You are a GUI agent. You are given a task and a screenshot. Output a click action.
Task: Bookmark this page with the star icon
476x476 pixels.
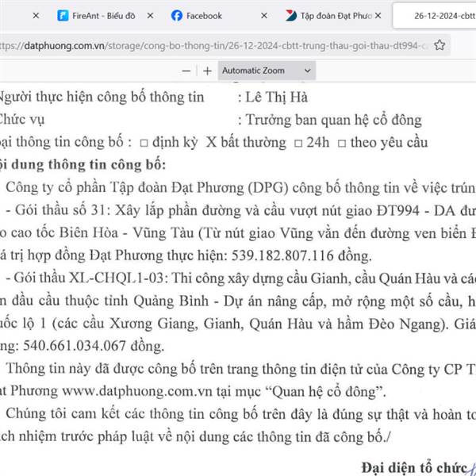tap(440, 45)
